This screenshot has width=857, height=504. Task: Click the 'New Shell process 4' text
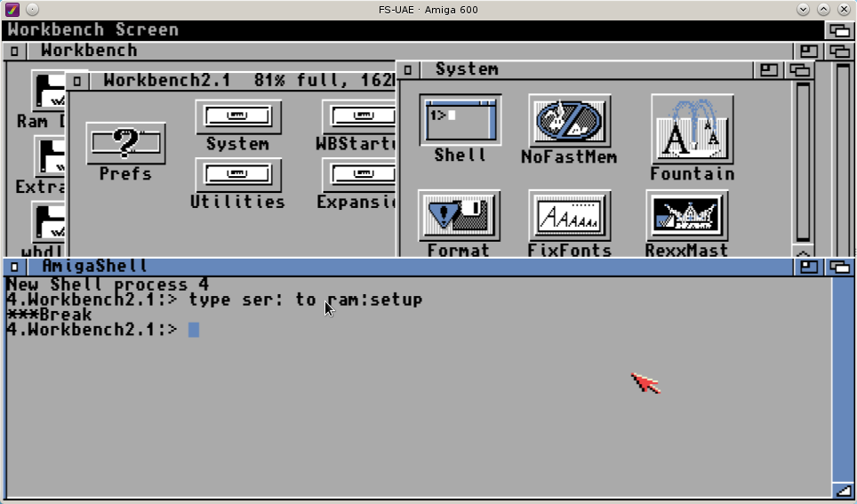click(107, 284)
